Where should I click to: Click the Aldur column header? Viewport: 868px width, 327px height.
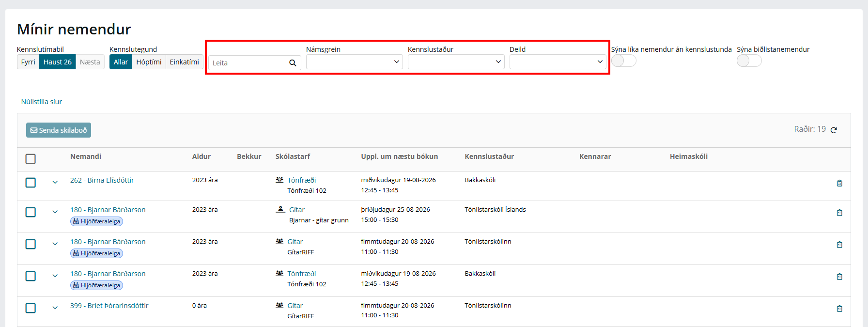click(x=201, y=156)
